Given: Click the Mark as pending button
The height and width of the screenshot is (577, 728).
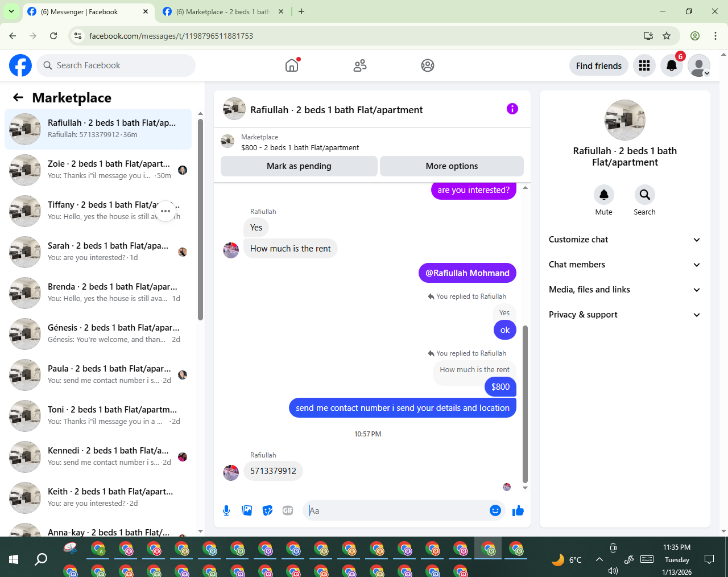Looking at the screenshot, I should (x=299, y=166).
